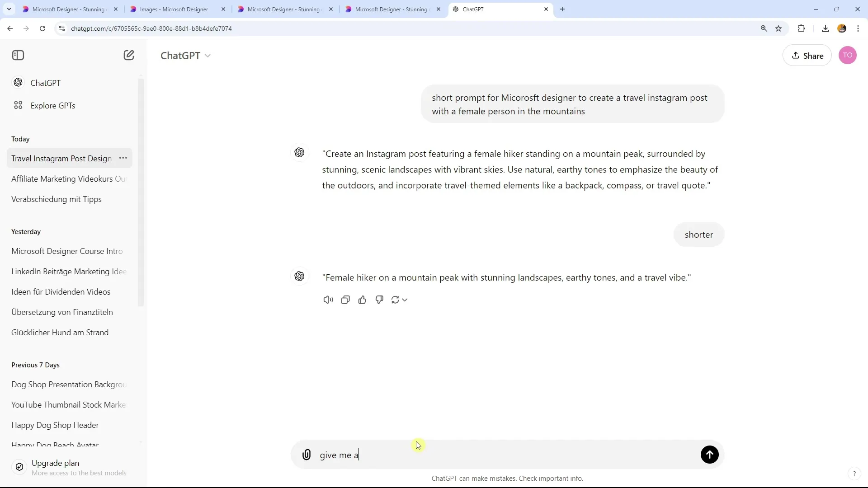Reload the page with refresh icon

click(42, 28)
